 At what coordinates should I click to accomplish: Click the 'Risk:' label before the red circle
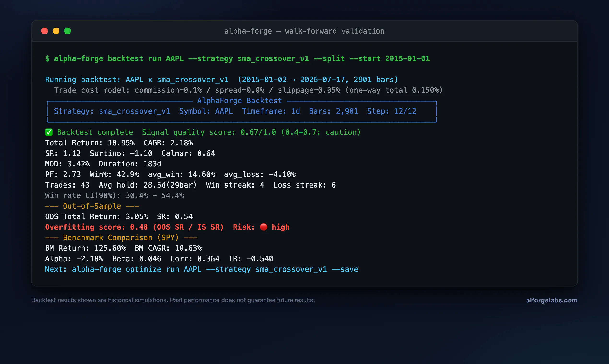pyautogui.click(x=244, y=227)
